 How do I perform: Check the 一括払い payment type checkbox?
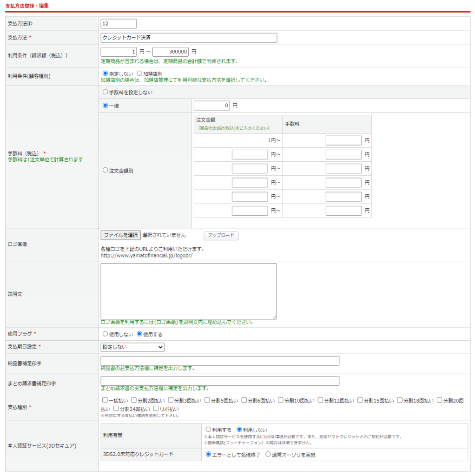(x=105, y=400)
